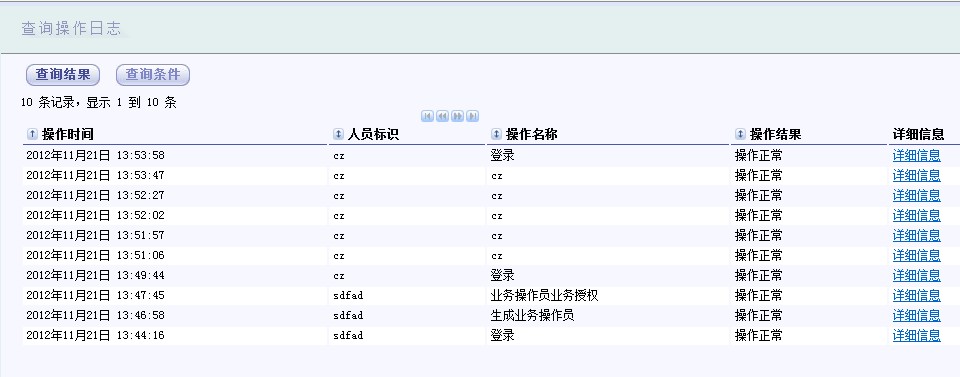Image resolution: width=960 pixels, height=377 pixels.
Task: Select timestamp 2012年11月21日 13:51:06
Action: point(96,255)
